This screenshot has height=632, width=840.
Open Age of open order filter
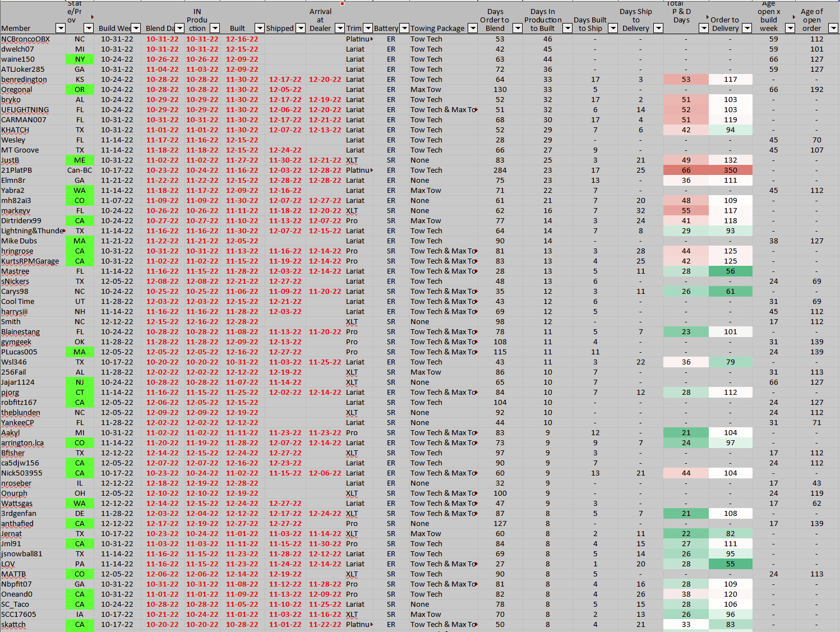(x=833, y=28)
